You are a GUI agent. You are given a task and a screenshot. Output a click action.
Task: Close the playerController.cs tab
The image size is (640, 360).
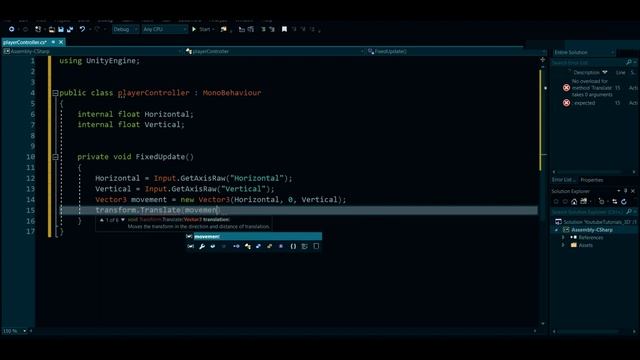[61, 42]
